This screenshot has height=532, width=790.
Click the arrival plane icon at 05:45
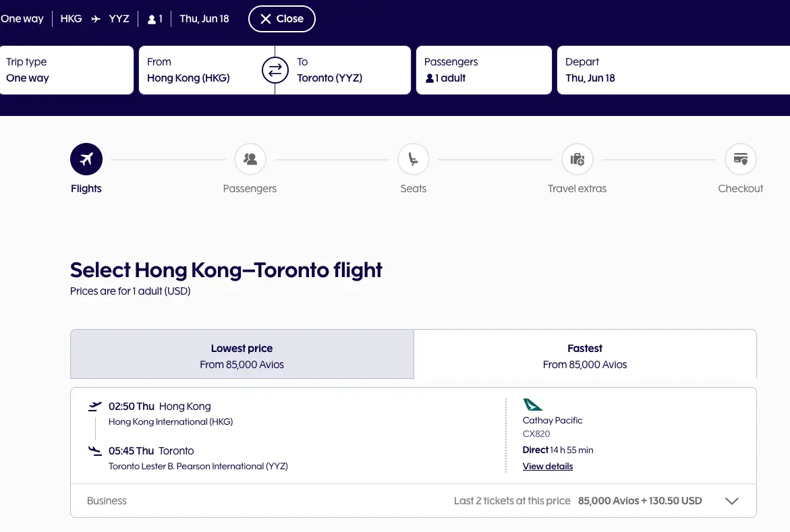[95, 451]
